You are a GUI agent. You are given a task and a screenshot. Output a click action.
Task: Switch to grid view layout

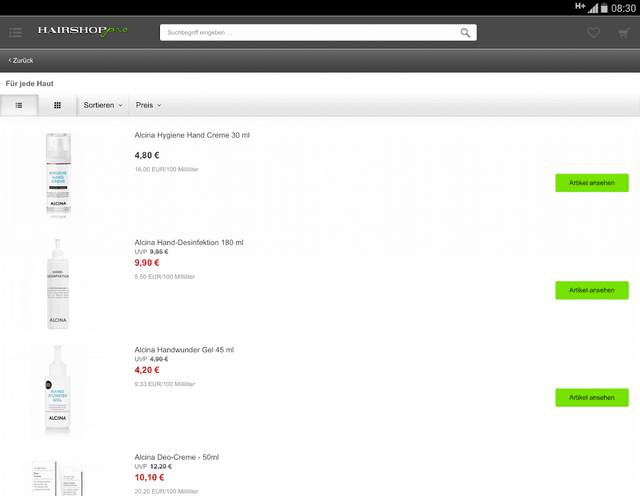tap(58, 105)
